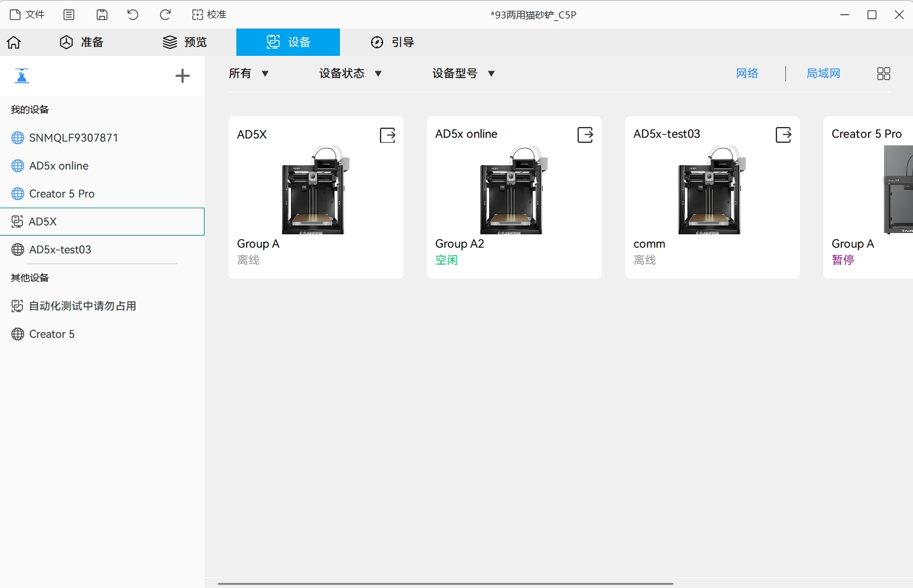
Task: Click LAN icon beside AD5X
Action: (18, 222)
